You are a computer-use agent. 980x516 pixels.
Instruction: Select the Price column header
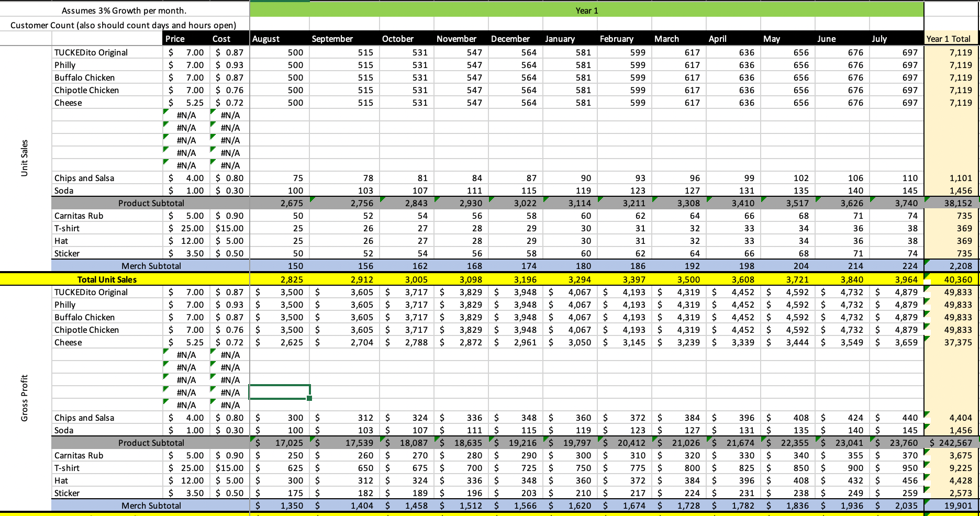186,39
